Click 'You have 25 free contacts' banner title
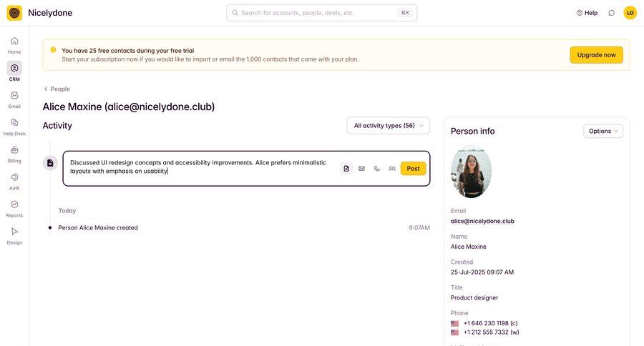 pos(128,51)
